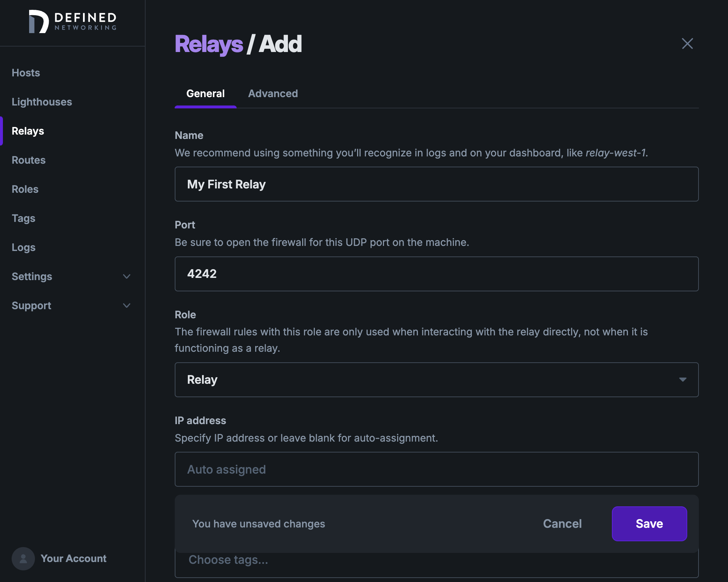This screenshot has width=728, height=582.
Task: Open the Routes section
Action: click(28, 160)
